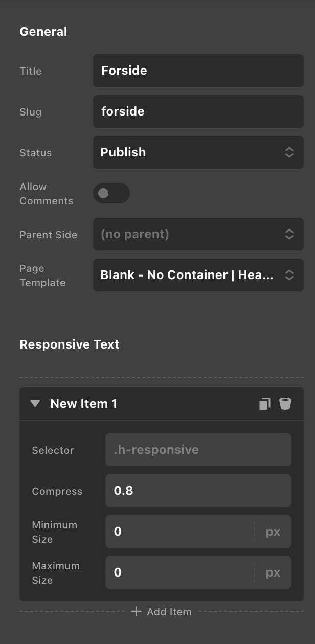
Task: Open the Page Template dropdown
Action: (x=198, y=275)
